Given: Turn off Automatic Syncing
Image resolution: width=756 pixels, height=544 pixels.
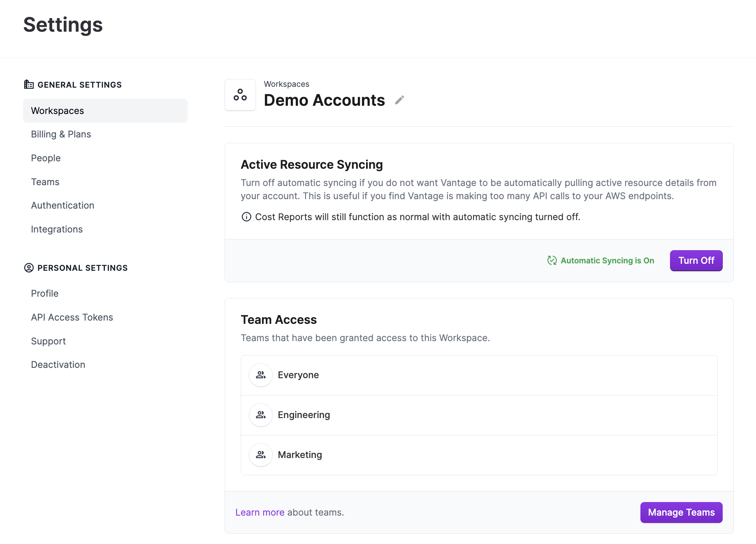Looking at the screenshot, I should [696, 260].
